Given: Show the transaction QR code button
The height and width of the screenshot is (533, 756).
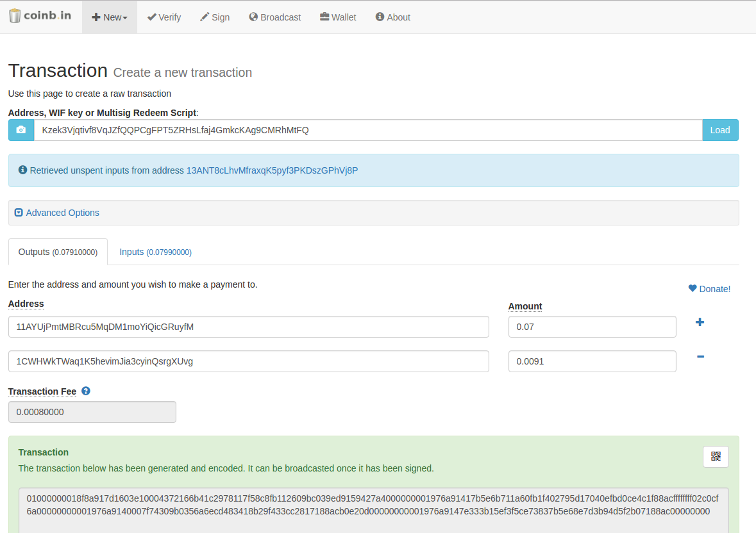Looking at the screenshot, I should click(x=716, y=457).
